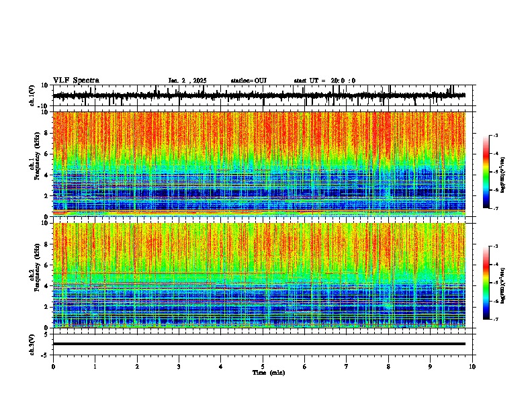Viewport: 532px width, 411px height.
Task: Click the ch.2 colorbar "log(PSD)" label
Action: 502,285
